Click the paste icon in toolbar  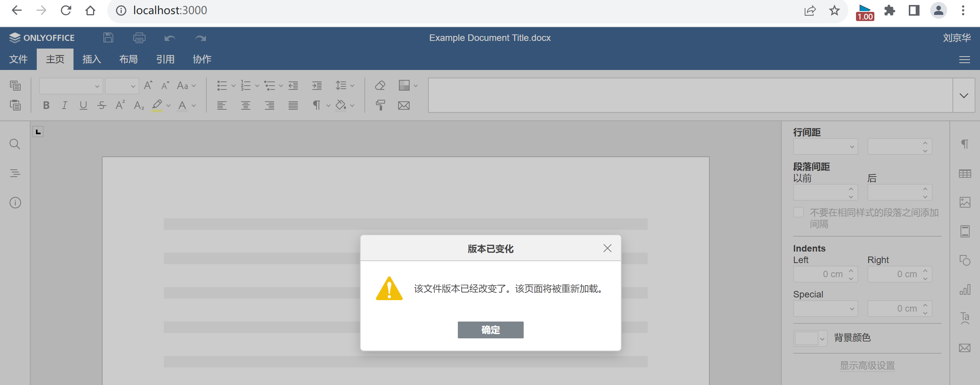point(15,105)
